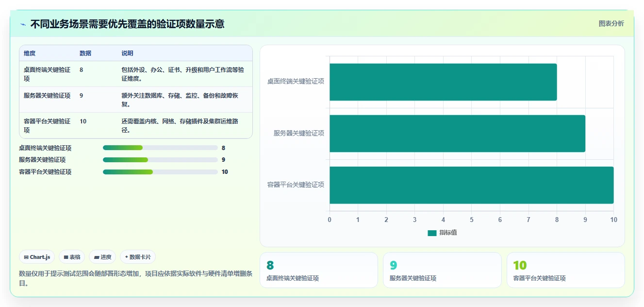Click the 指标值 legend label

click(x=448, y=233)
